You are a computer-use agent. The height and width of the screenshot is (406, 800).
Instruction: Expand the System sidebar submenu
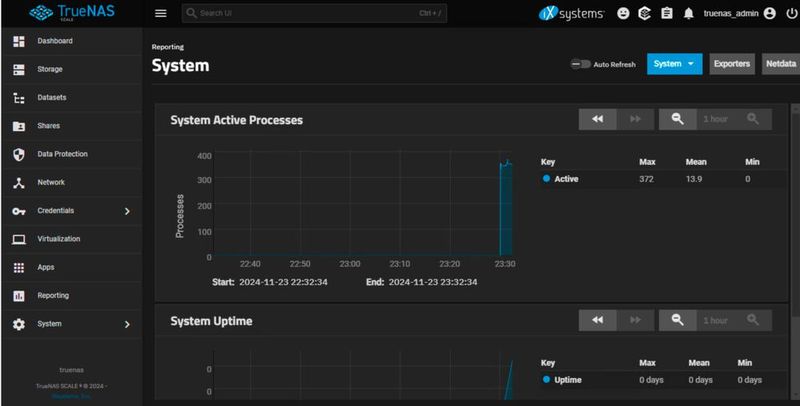pyautogui.click(x=127, y=324)
